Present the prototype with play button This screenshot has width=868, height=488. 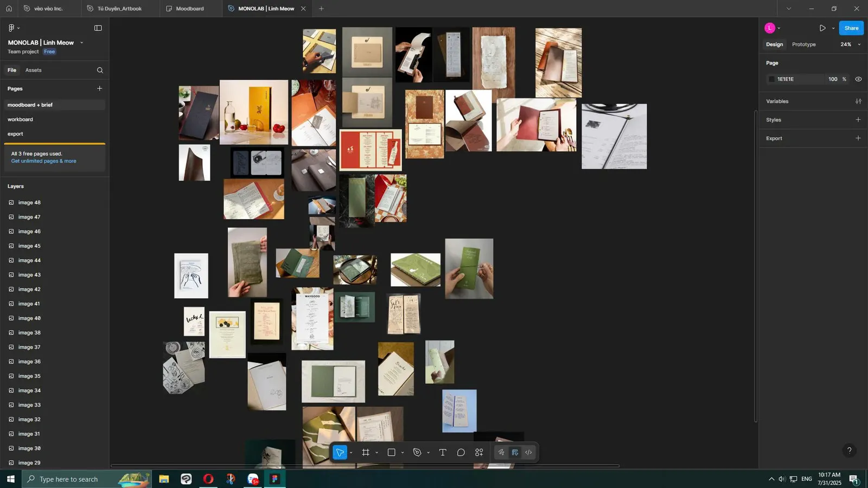coord(822,28)
